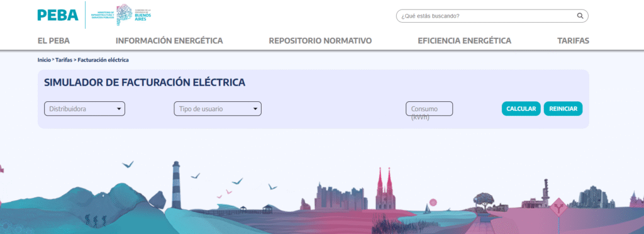Click the search magnifier icon
Screen dimensions: 644x234
tap(580, 16)
